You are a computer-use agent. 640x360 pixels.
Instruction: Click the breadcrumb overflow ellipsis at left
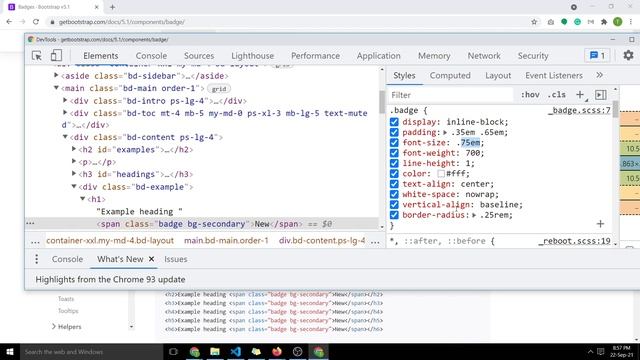pos(35,241)
